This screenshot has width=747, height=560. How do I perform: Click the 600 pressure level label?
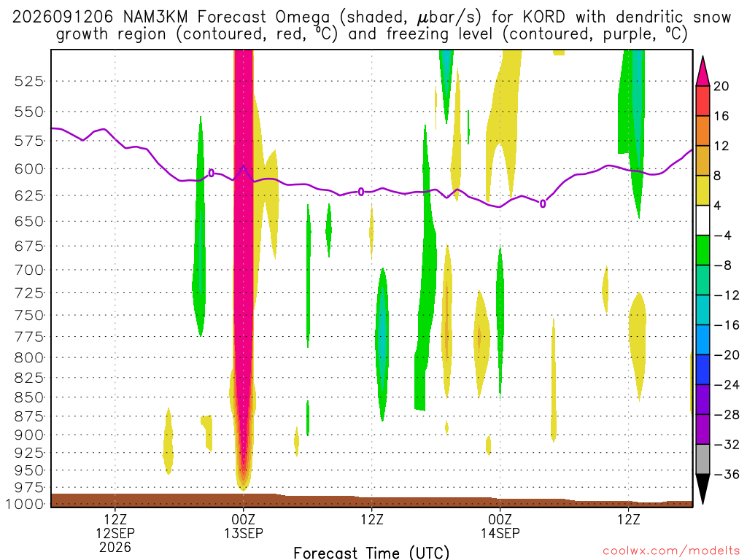28,169
